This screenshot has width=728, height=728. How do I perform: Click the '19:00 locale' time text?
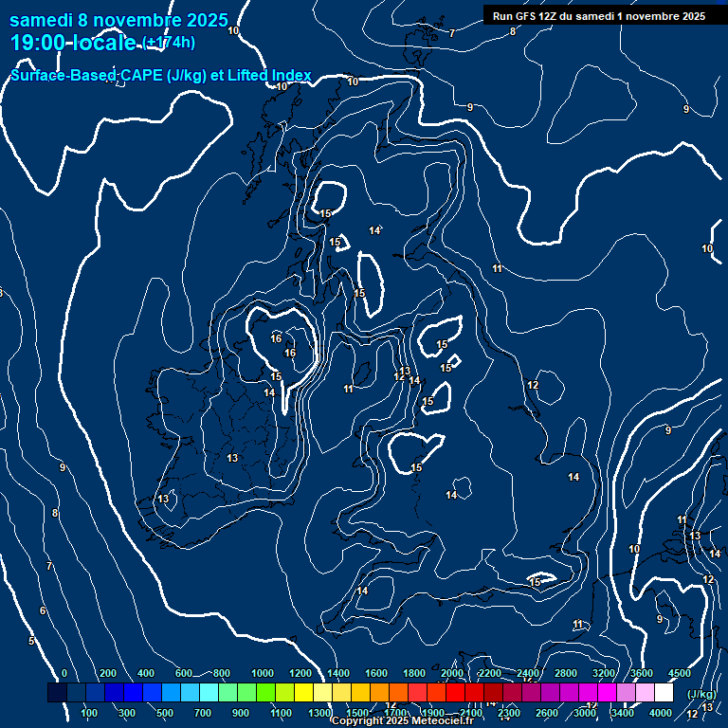[73, 43]
